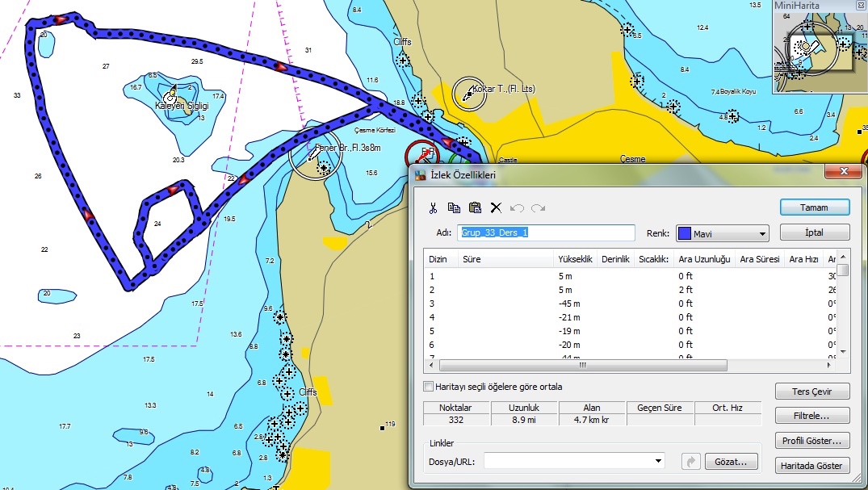The height and width of the screenshot is (490, 868).
Task: Click the Ara Hızı column header
Action: click(803, 259)
